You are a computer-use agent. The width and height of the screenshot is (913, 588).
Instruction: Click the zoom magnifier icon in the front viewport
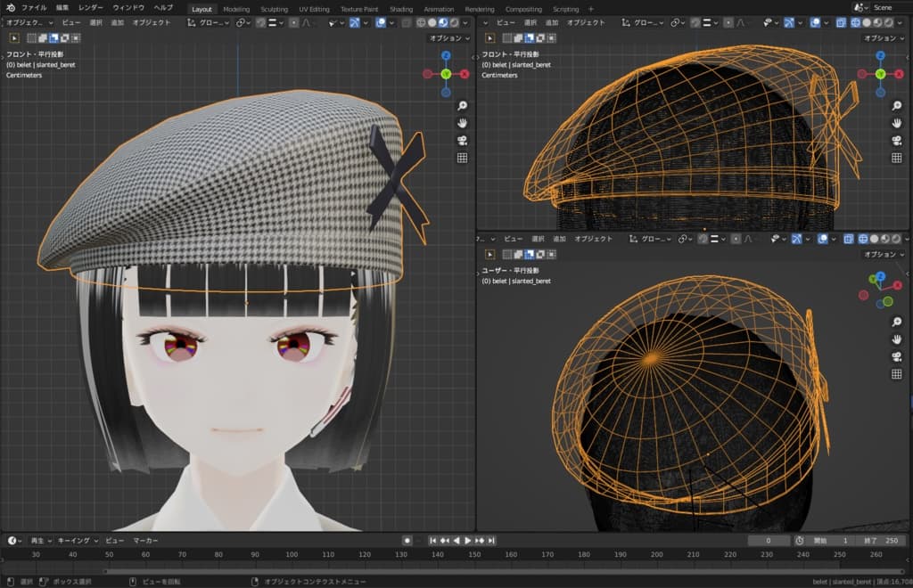pos(462,106)
